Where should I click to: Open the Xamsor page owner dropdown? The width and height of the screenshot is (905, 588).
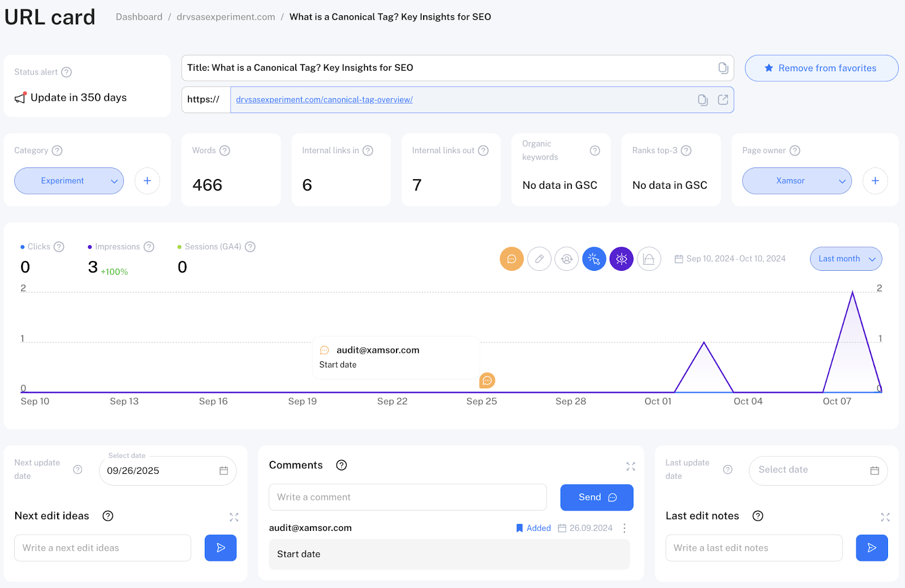(x=796, y=181)
